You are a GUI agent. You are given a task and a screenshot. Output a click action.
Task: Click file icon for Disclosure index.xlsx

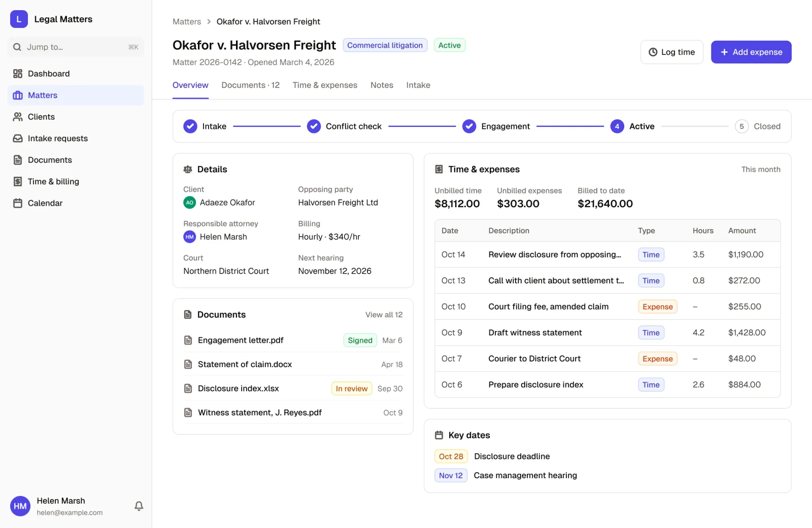point(188,388)
